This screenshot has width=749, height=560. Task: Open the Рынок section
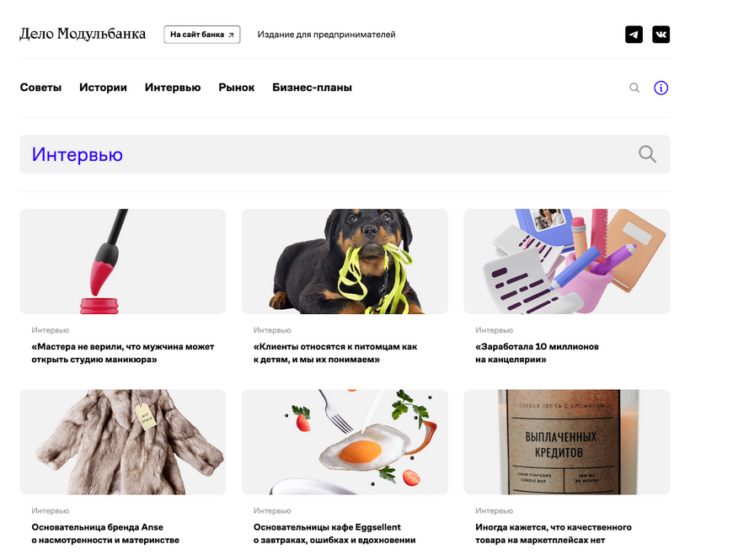coord(237,88)
